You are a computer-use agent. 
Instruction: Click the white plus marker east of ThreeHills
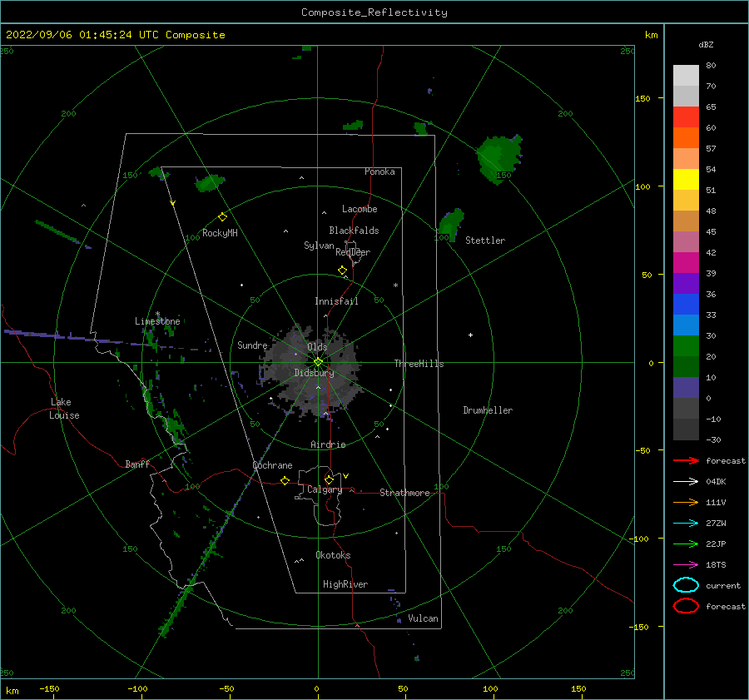pos(470,335)
